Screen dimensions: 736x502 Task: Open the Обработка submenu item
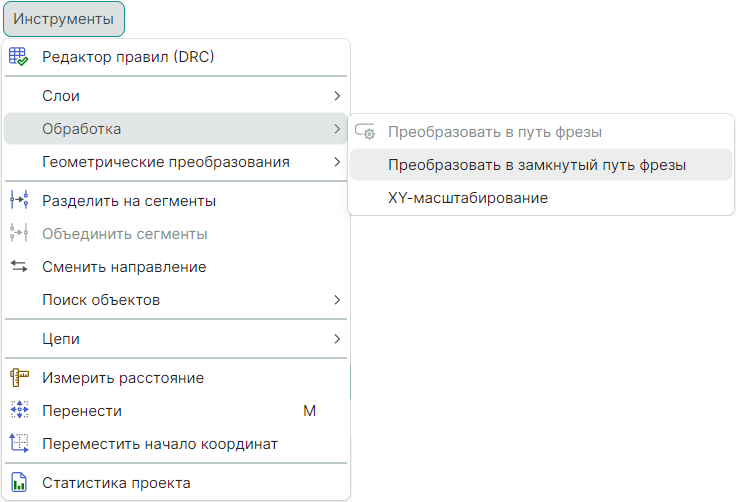click(x=82, y=129)
